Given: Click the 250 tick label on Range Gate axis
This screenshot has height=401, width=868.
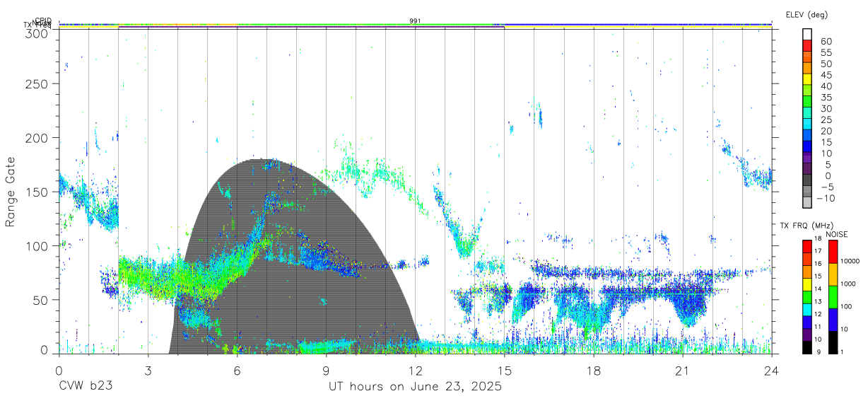Looking at the screenshot, I should [37, 84].
